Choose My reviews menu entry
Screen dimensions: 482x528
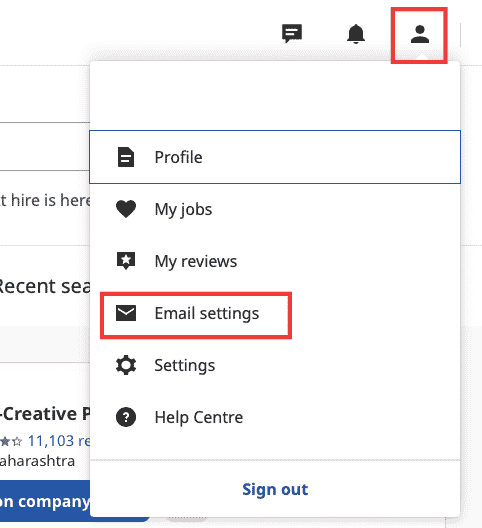tap(275, 261)
